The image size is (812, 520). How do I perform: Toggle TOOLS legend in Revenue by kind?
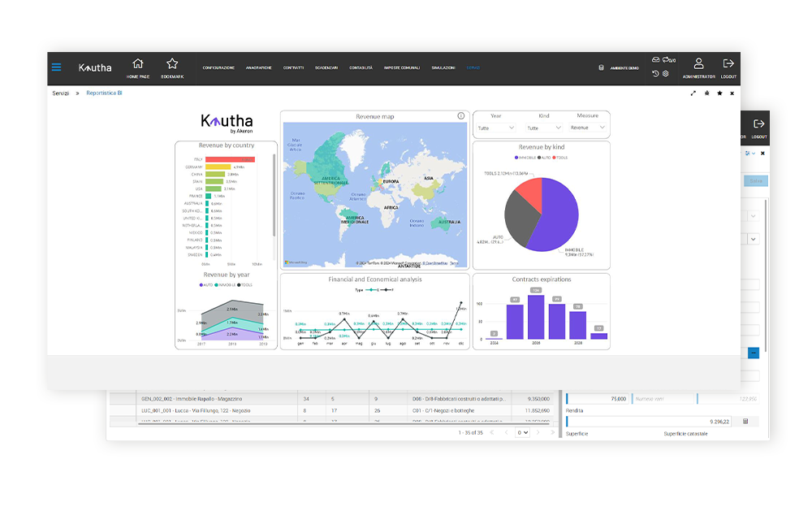[x=560, y=158]
